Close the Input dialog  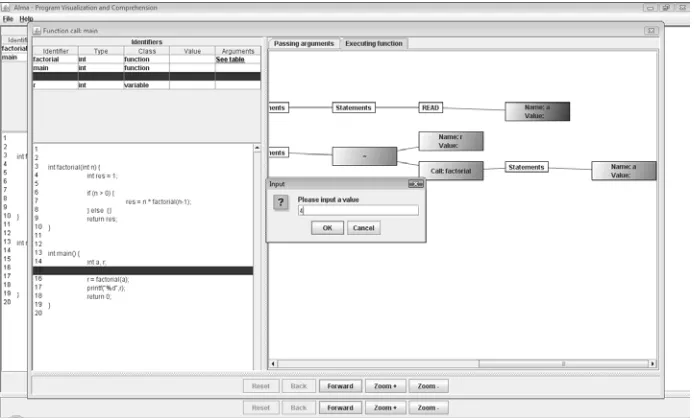(x=416, y=184)
